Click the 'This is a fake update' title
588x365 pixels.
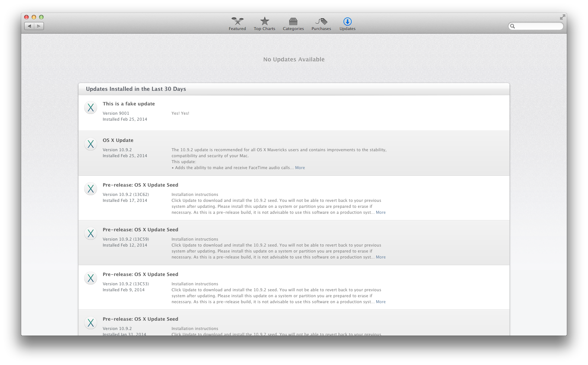129,104
